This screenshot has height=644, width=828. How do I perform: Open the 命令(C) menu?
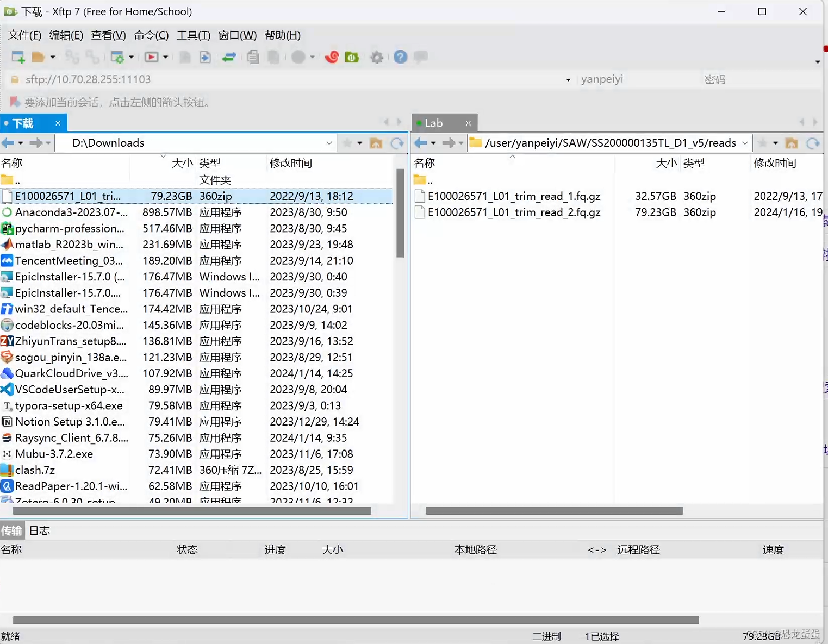point(151,35)
